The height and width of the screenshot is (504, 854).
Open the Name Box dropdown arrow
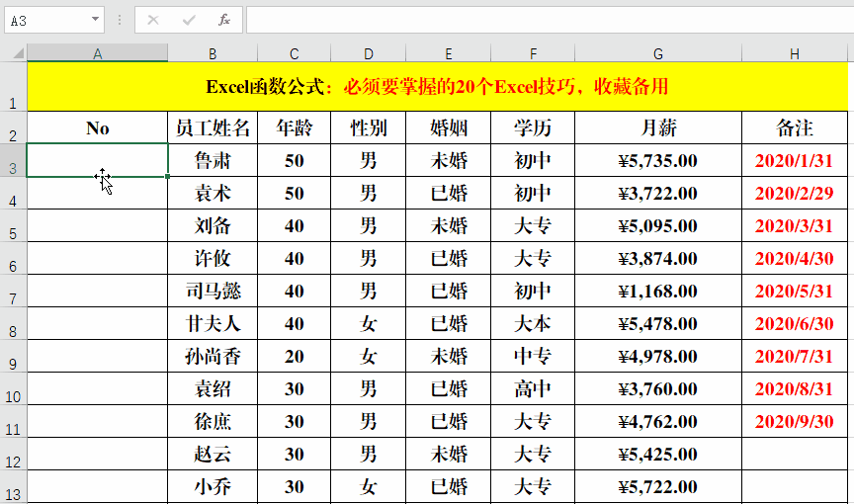[95, 20]
